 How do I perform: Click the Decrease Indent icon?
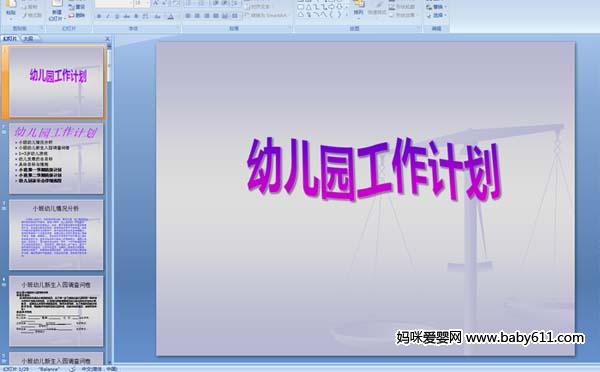pyautogui.click(x=216, y=3)
